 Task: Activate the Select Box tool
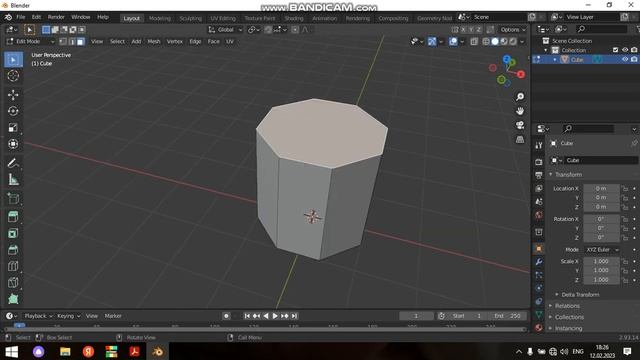click(x=13, y=60)
